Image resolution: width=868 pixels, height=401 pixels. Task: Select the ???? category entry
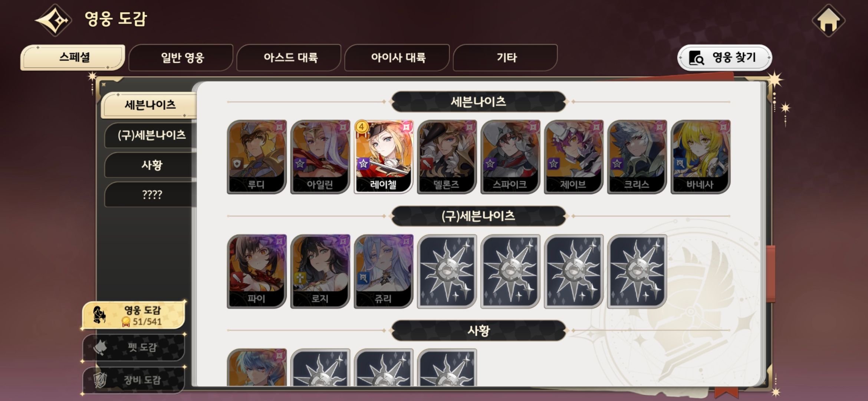coord(151,194)
